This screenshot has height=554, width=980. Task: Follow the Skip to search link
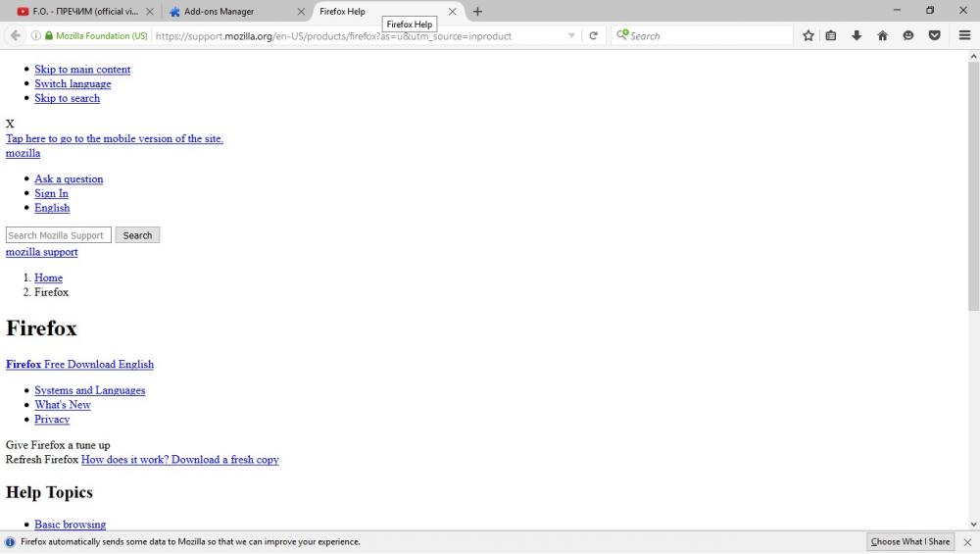(x=67, y=98)
